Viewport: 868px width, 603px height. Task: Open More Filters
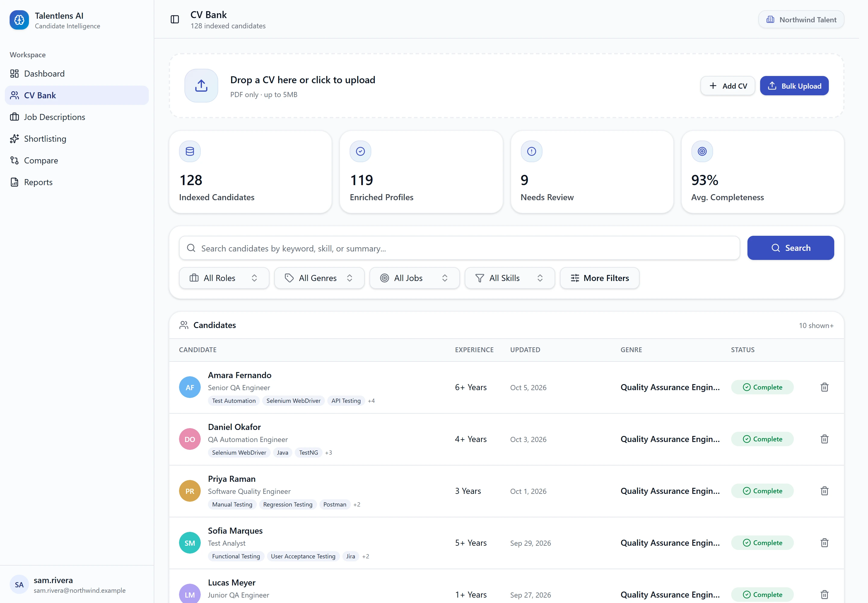click(x=600, y=278)
